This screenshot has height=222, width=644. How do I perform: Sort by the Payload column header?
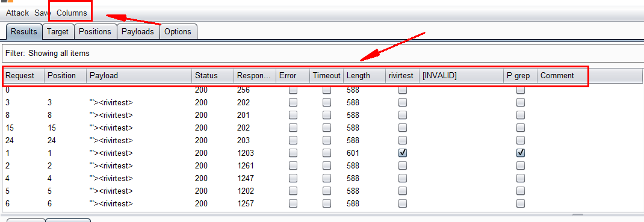(x=139, y=76)
